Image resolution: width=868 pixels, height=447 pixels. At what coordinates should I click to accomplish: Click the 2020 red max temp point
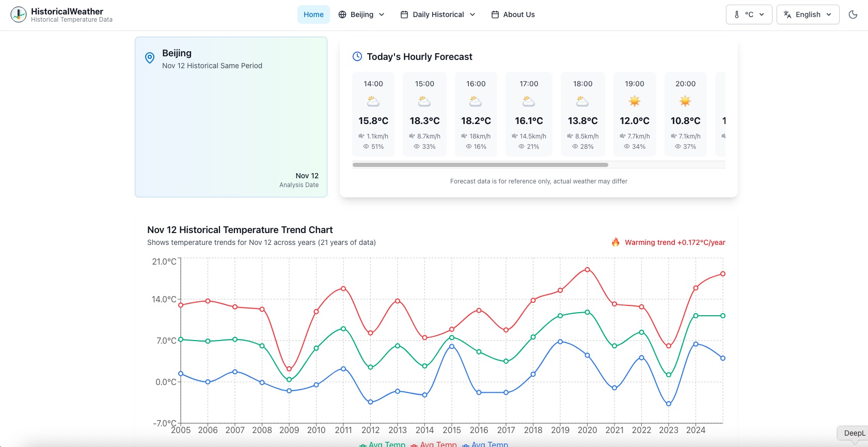coord(587,270)
